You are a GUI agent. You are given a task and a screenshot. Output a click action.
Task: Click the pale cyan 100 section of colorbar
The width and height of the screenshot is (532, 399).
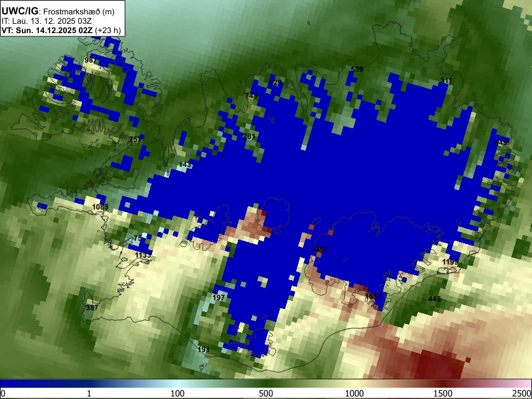(177, 383)
